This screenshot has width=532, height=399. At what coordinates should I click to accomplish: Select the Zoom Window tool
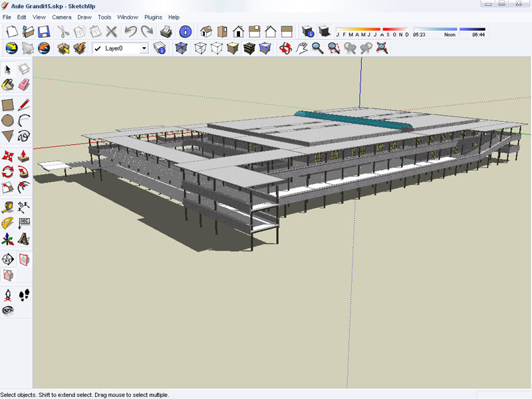click(x=334, y=48)
